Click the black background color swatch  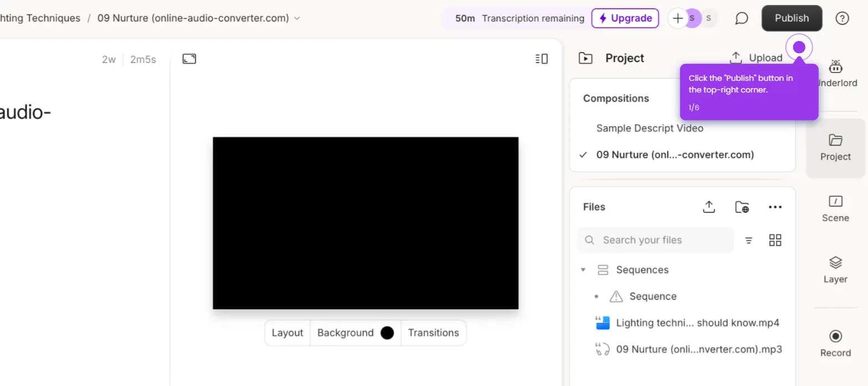pos(387,333)
